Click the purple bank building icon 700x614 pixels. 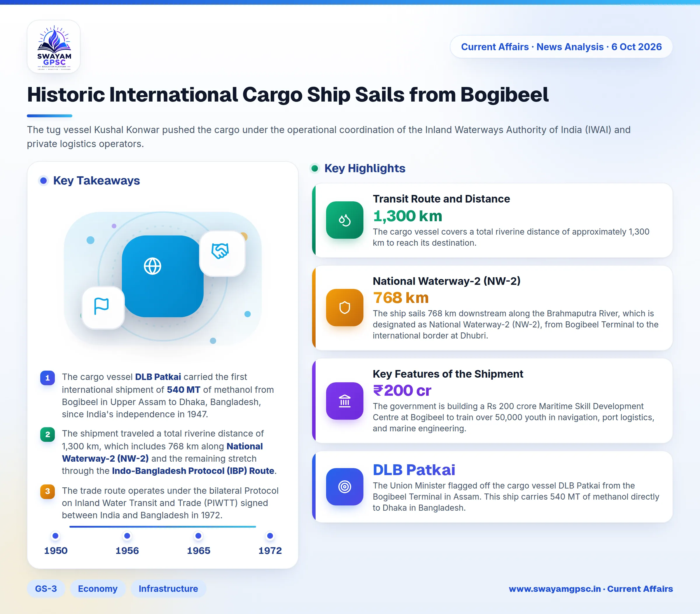pyautogui.click(x=344, y=401)
